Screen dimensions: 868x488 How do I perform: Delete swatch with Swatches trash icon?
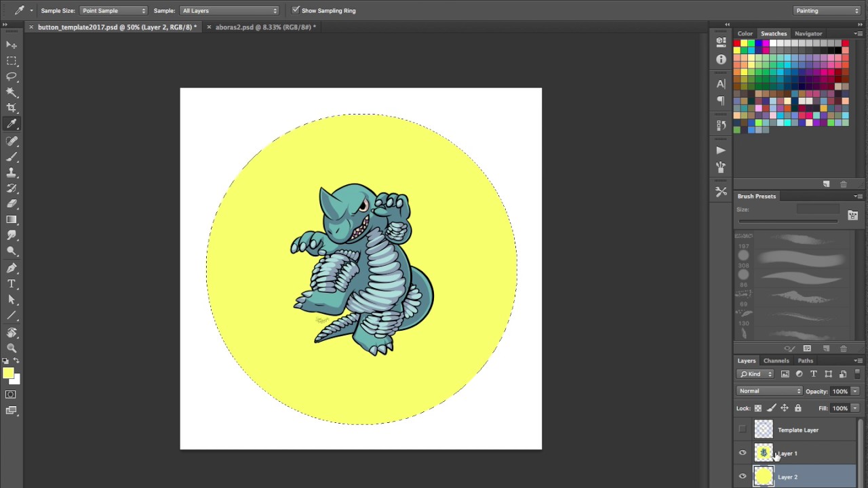844,184
